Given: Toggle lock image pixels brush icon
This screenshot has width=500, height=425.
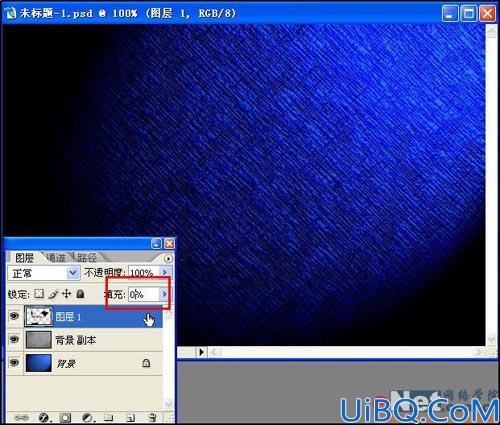Looking at the screenshot, I should tap(53, 294).
